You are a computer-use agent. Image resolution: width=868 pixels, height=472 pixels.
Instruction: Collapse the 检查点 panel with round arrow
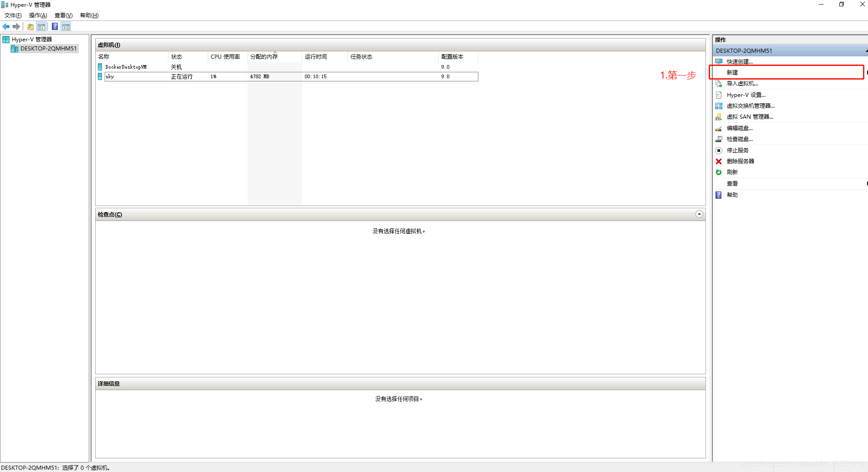pos(699,214)
